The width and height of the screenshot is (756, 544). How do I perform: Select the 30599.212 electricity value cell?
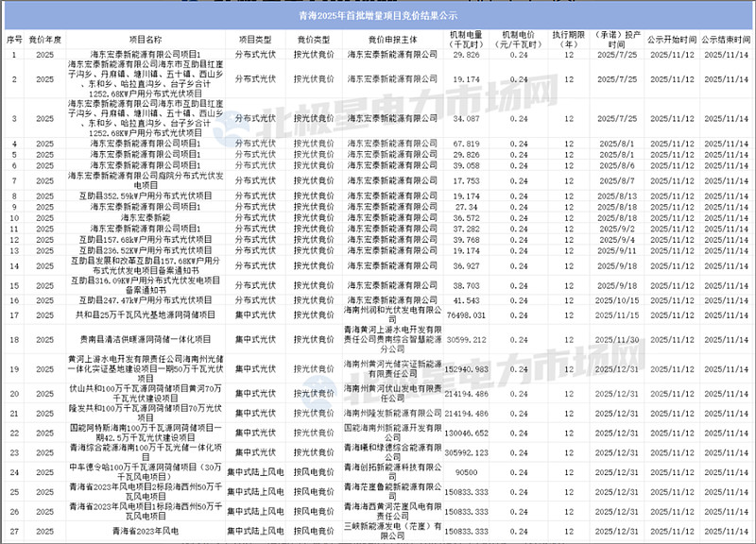coord(466,340)
